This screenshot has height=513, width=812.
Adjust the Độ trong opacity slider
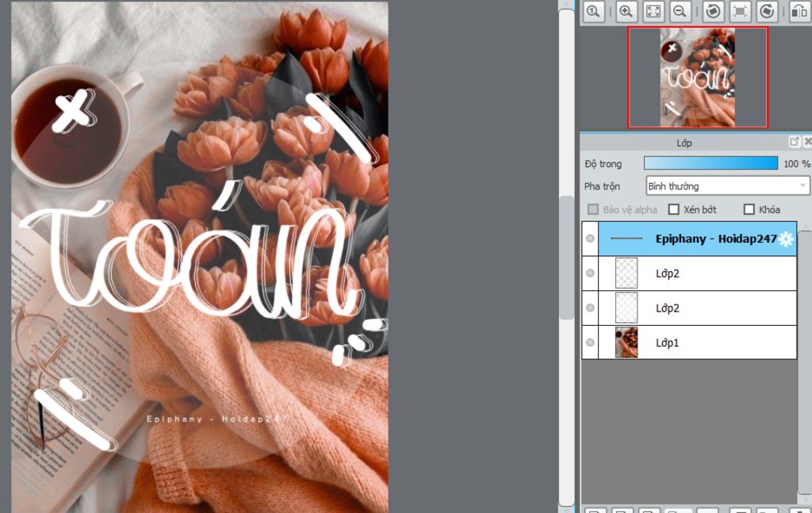(x=710, y=163)
